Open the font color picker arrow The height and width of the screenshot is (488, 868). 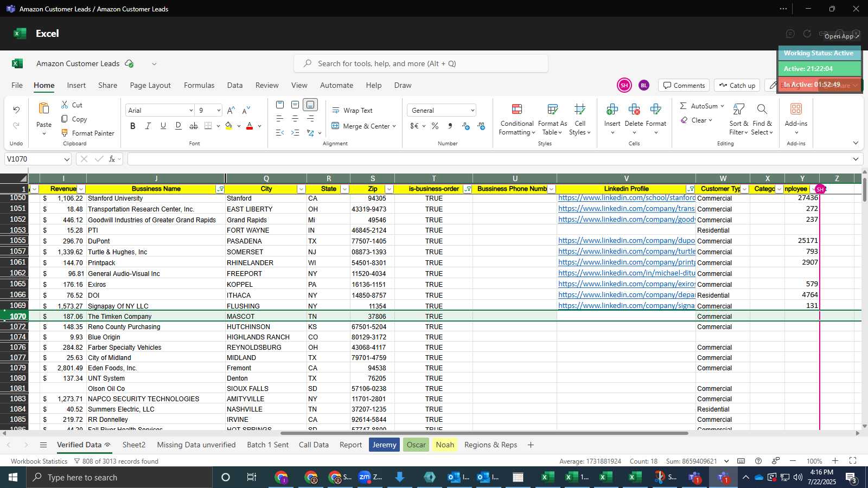pyautogui.click(x=259, y=126)
